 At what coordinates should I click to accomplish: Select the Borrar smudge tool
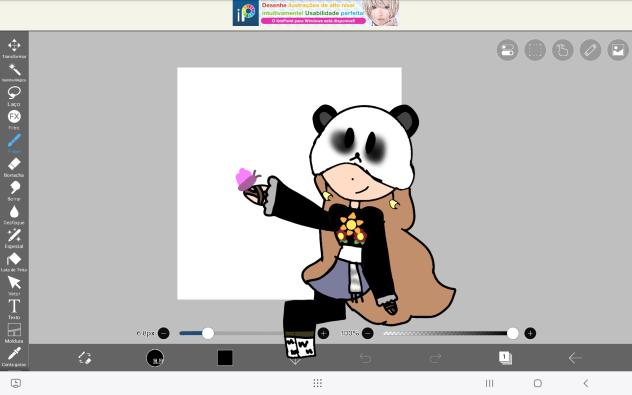14,191
